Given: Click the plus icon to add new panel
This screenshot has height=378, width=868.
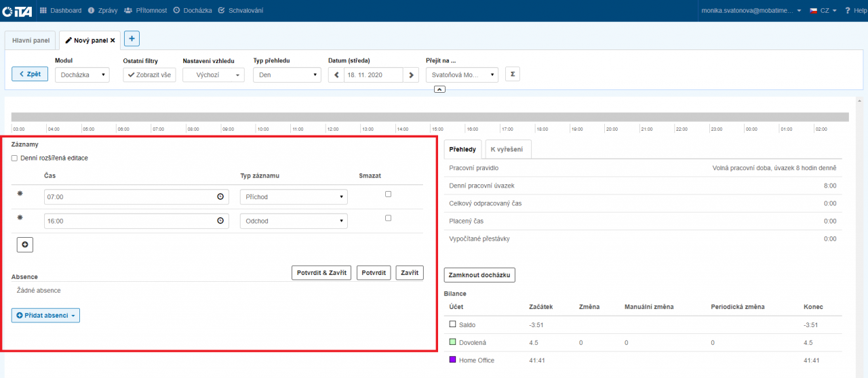Looking at the screenshot, I should tap(132, 39).
